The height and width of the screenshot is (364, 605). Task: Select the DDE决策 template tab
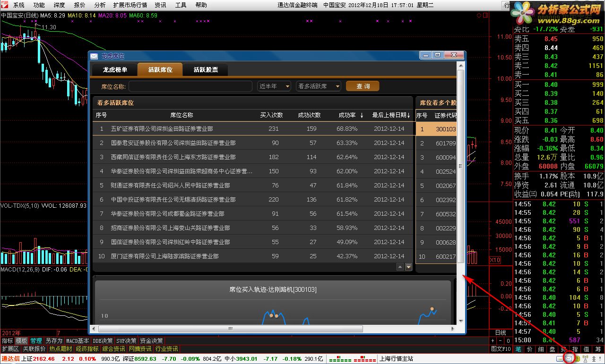[103, 340]
